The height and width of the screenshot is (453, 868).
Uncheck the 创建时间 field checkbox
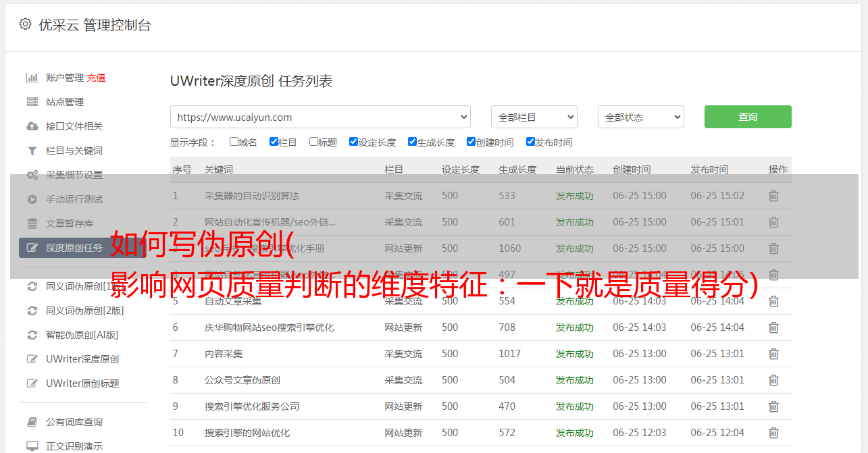tap(471, 142)
